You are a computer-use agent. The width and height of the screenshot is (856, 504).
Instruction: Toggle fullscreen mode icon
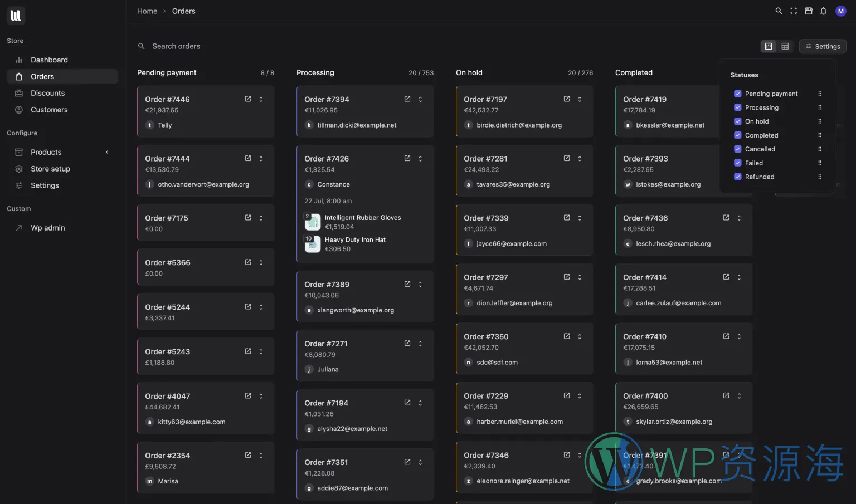[794, 11]
